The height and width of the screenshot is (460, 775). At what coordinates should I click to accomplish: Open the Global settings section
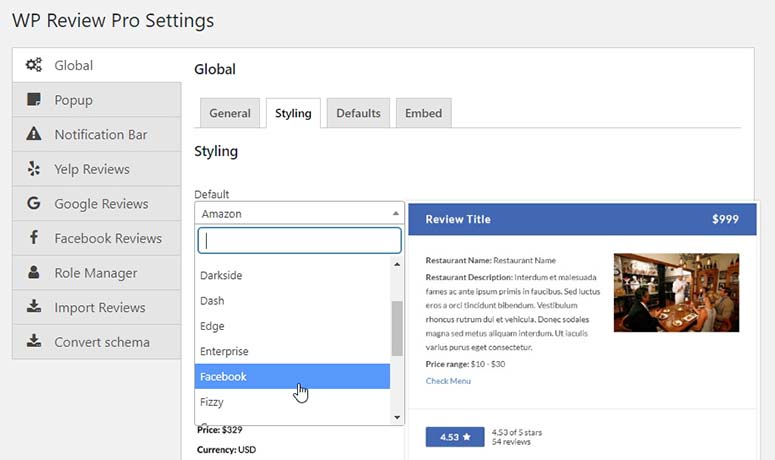tap(97, 65)
